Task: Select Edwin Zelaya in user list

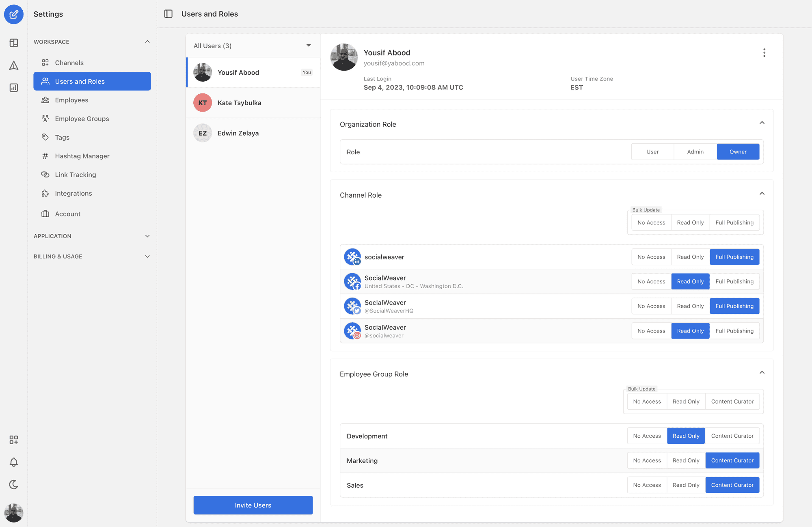Action: (x=253, y=133)
